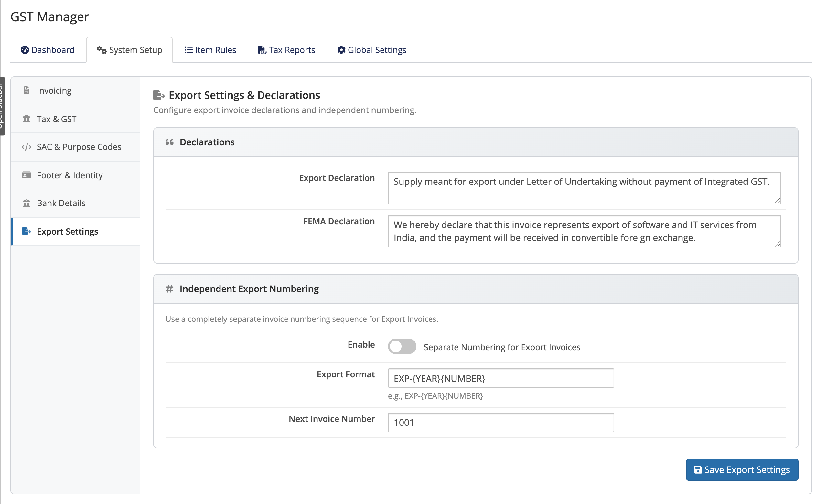Image resolution: width=816 pixels, height=504 pixels.
Task: Select Export Settings in sidebar
Action: tap(75, 232)
